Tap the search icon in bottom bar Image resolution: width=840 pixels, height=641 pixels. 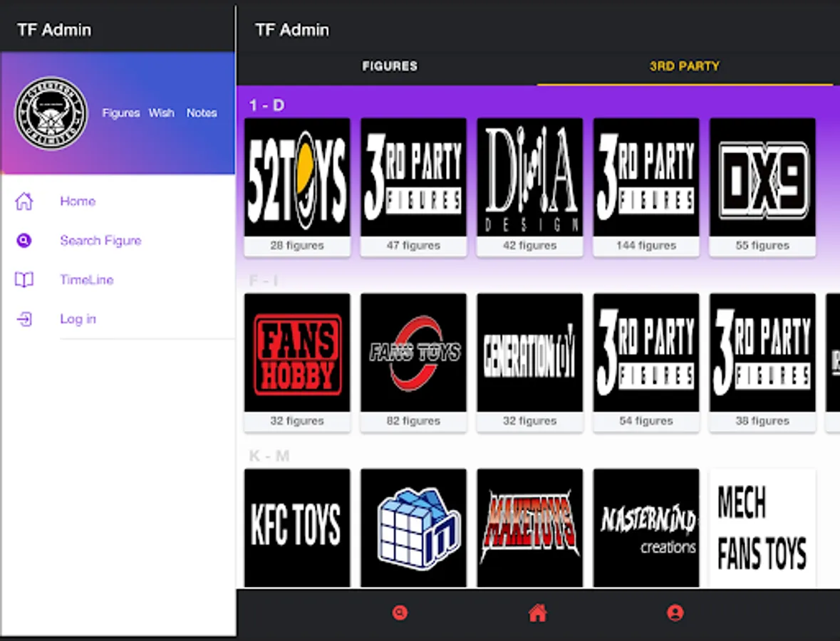pyautogui.click(x=400, y=613)
